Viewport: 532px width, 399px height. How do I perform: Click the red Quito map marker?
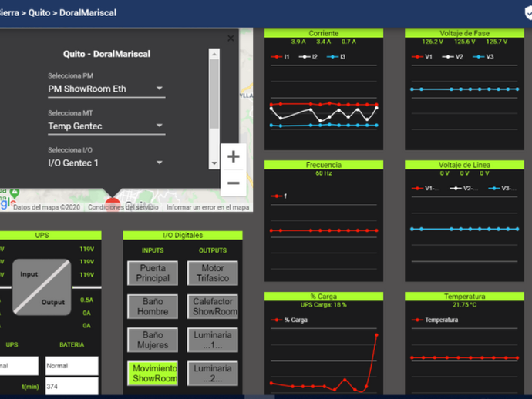[113, 204]
